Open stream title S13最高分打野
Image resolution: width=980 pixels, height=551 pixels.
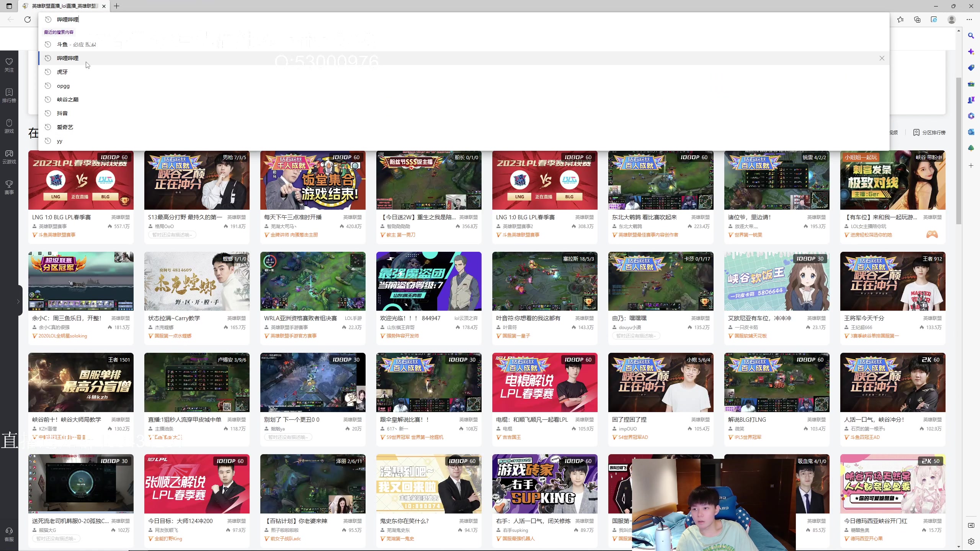pos(185,217)
